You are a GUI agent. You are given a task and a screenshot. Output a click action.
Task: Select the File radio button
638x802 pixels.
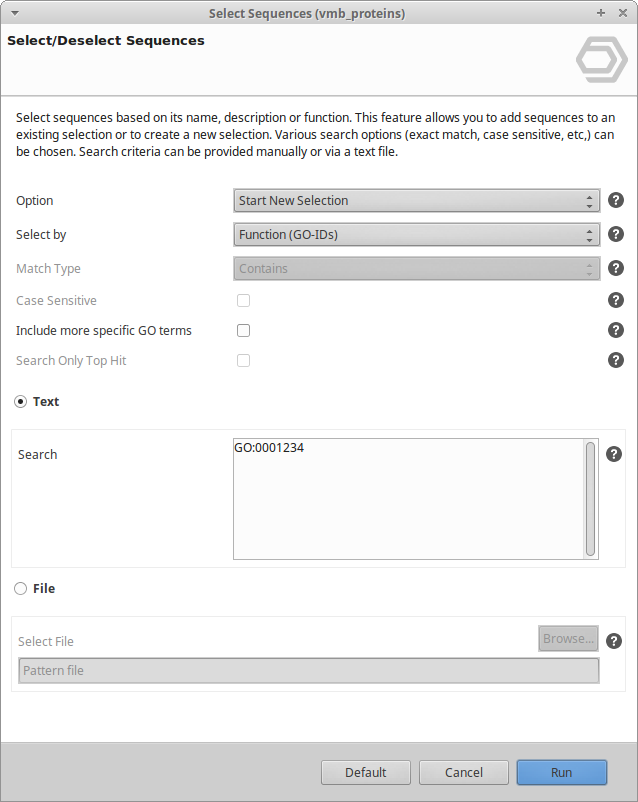[21, 589]
